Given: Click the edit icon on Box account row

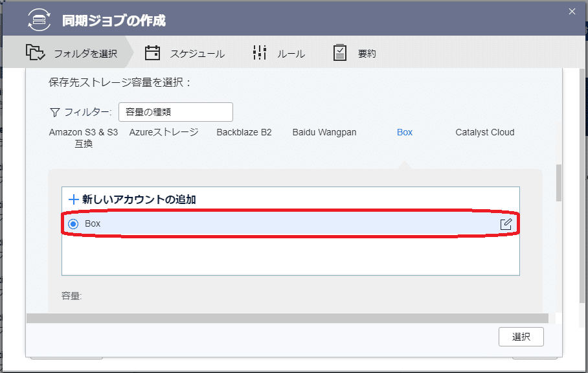Looking at the screenshot, I should pyautogui.click(x=506, y=224).
